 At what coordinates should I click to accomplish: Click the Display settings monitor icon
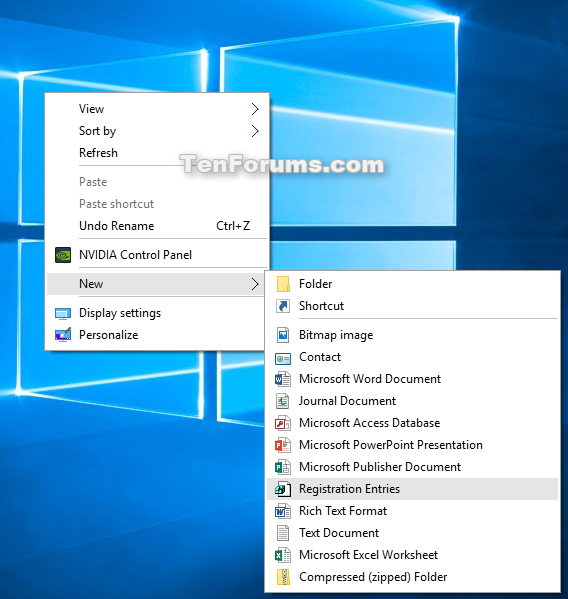[63, 313]
